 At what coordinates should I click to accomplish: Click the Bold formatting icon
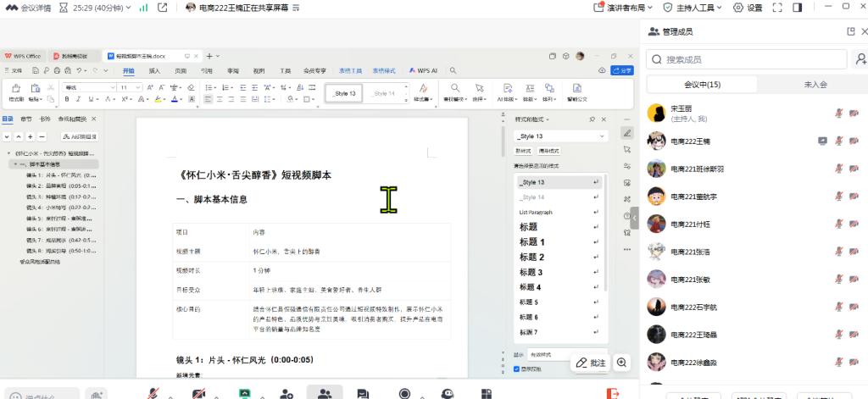(x=67, y=99)
